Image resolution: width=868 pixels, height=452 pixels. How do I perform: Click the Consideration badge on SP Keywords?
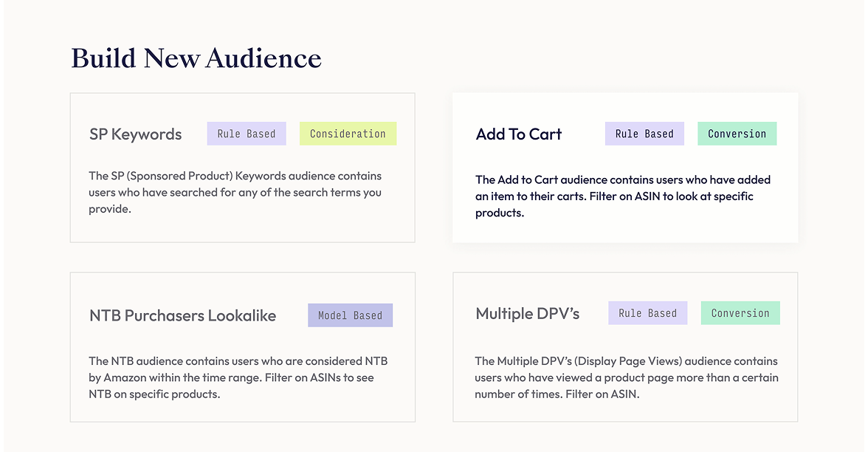(x=348, y=133)
